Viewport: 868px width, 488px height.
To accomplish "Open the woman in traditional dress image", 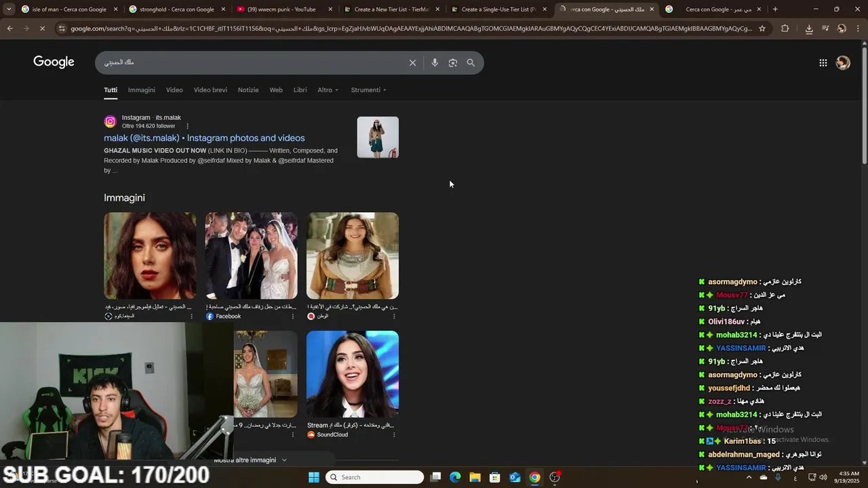I will tap(353, 256).
